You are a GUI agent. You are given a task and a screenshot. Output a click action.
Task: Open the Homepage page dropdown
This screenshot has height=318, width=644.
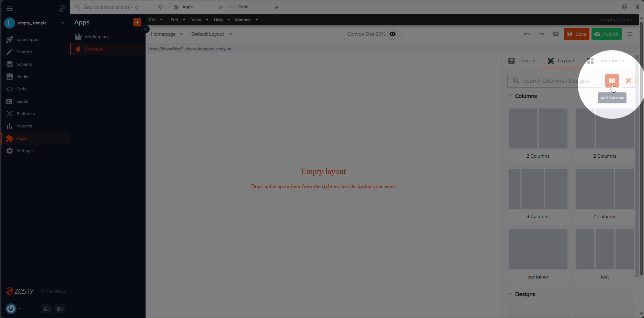click(x=167, y=34)
